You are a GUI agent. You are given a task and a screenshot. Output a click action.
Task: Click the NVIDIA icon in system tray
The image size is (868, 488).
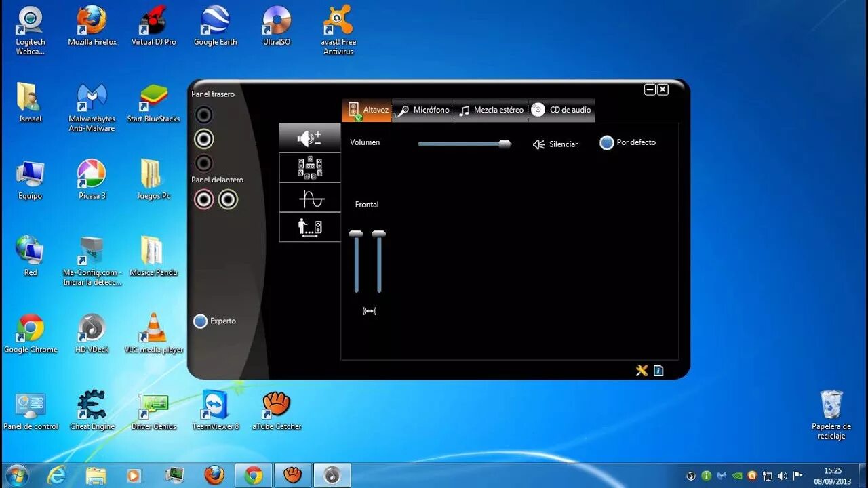coord(737,476)
